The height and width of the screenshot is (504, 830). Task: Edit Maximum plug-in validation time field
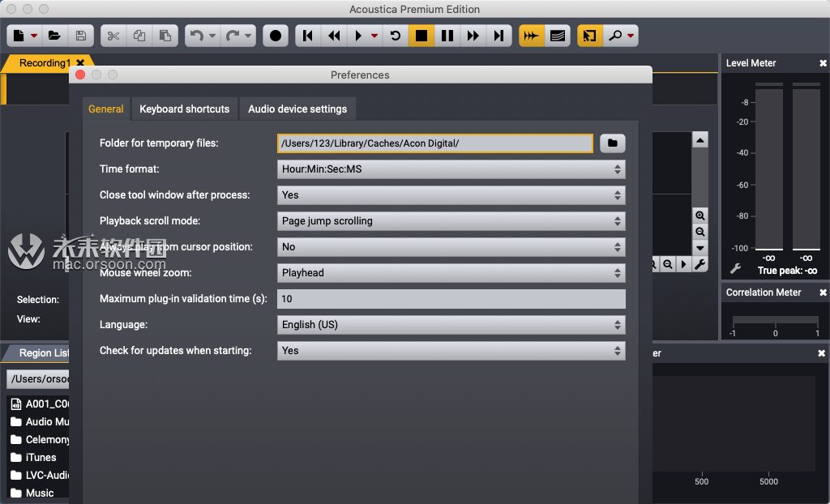451,299
